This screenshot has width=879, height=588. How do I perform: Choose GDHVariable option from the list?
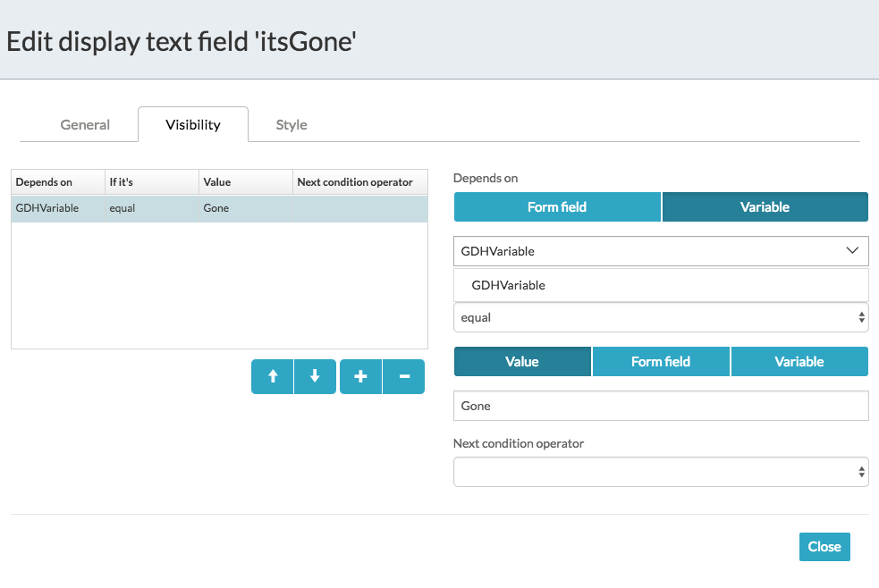click(509, 285)
